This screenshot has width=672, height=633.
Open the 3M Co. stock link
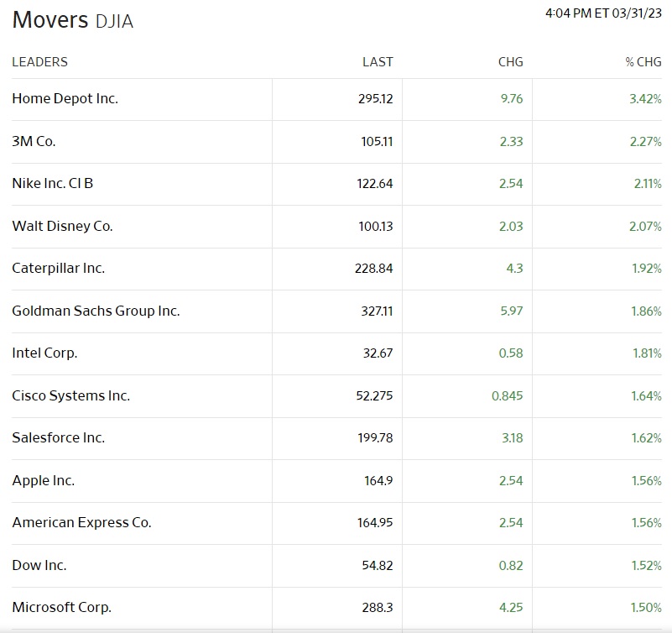[34, 141]
